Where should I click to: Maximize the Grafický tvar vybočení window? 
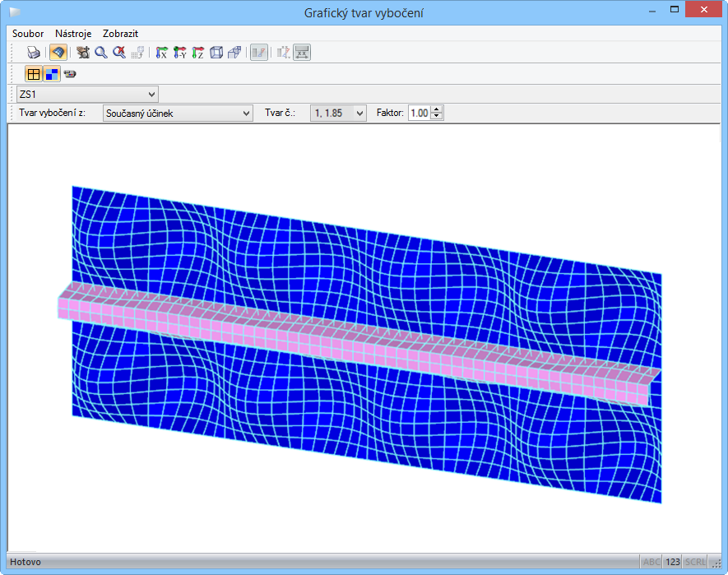click(675, 9)
